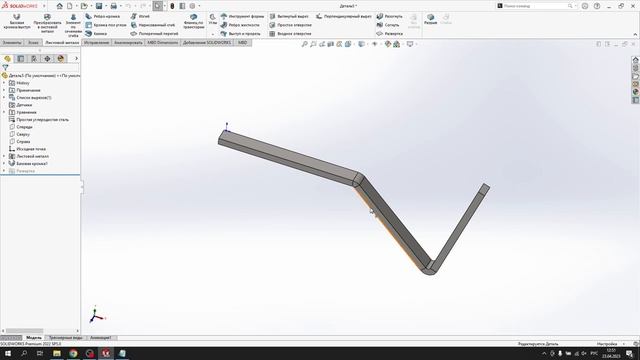Viewport: 640px width, 360px height.
Task: Open the Инструмент формы tool
Action: [242, 16]
